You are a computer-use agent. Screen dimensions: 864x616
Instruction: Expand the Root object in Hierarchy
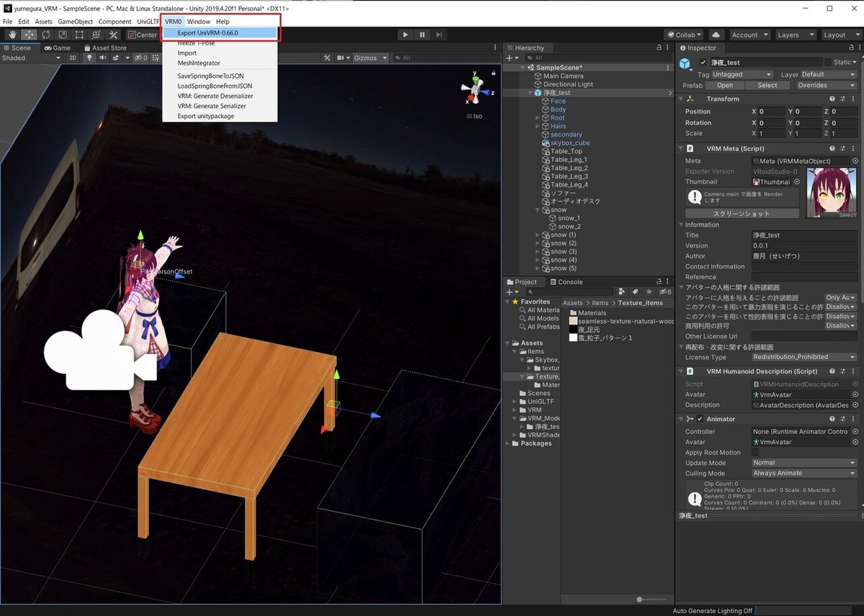tap(537, 118)
